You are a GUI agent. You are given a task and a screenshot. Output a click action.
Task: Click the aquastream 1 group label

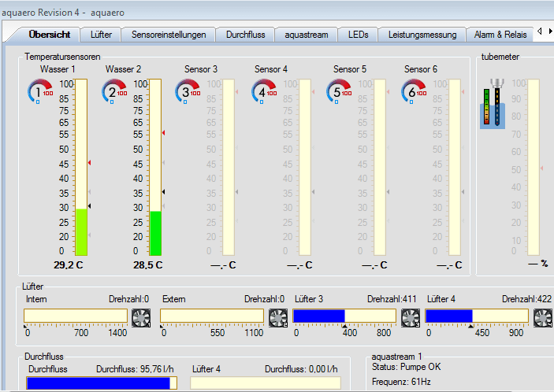(x=396, y=357)
